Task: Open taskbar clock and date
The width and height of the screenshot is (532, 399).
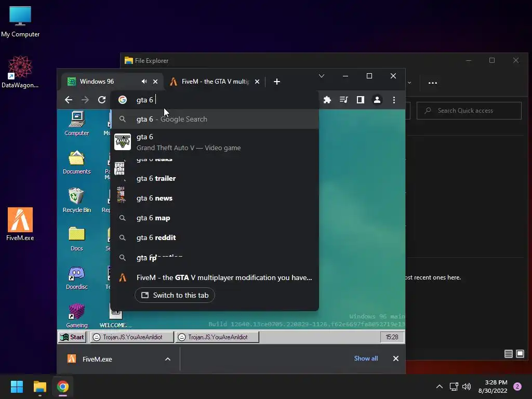Action: (493, 387)
